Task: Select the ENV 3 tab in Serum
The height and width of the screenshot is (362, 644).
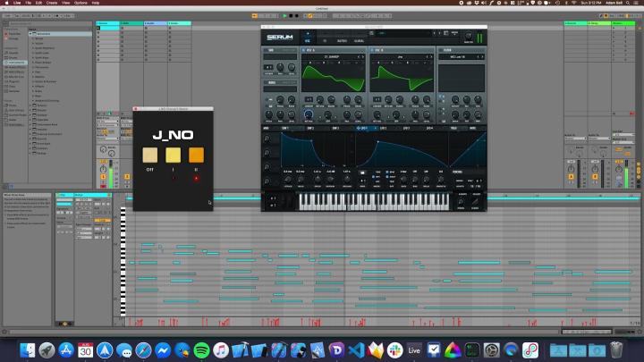Action: pos(335,129)
